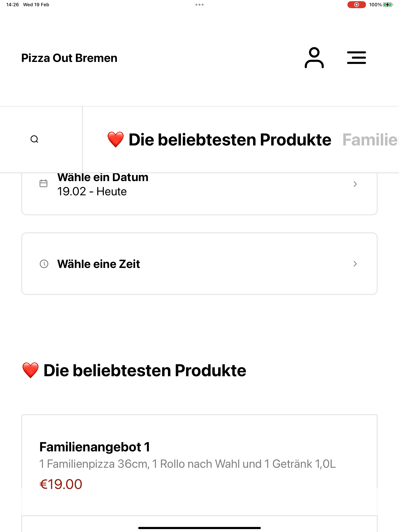Expand the date chevron next to 19.02 - Heute
The height and width of the screenshot is (532, 399).
pos(355,184)
